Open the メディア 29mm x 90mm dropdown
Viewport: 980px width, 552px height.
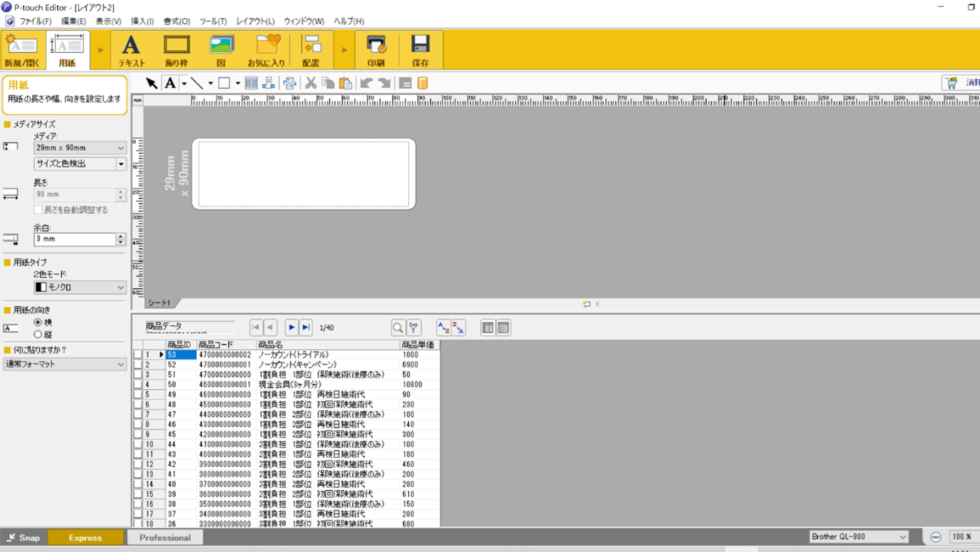79,148
